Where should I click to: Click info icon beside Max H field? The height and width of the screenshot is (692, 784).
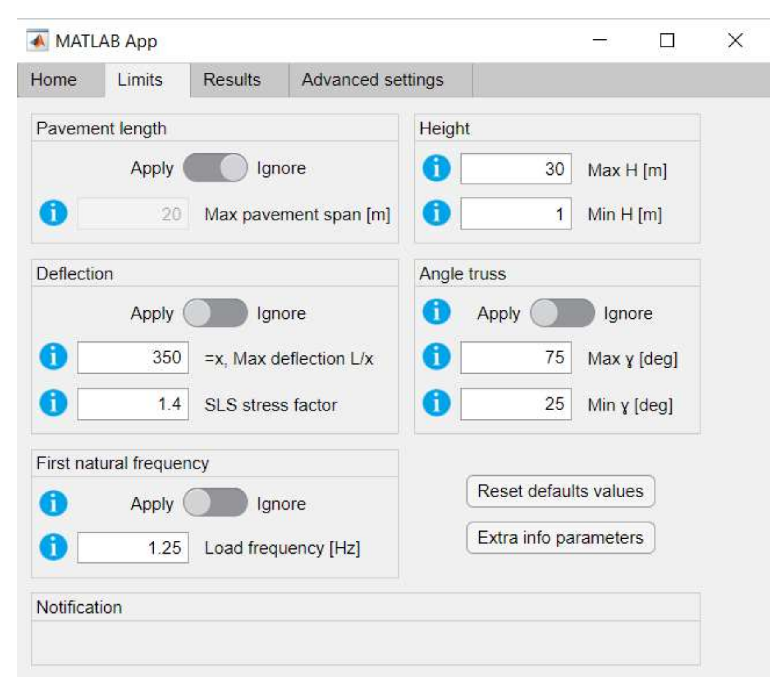pos(436,168)
